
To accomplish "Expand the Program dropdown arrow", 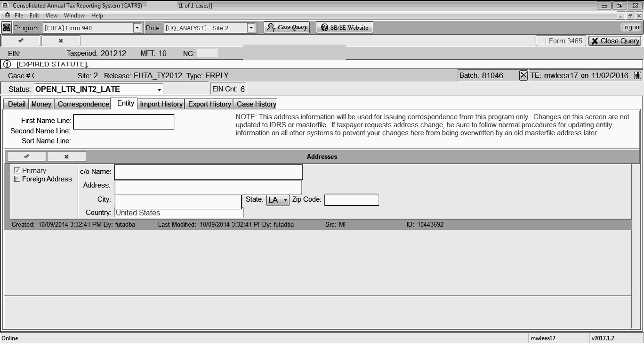I will 137,28.
